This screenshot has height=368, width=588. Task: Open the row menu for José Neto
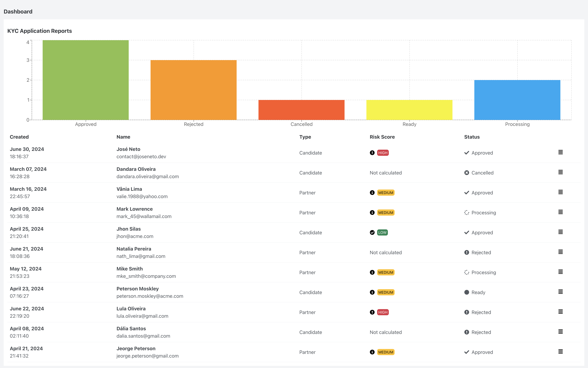[560, 152]
